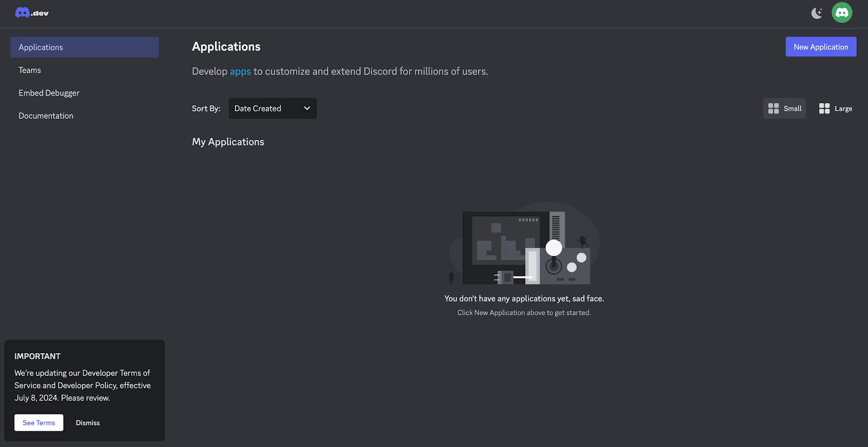The height and width of the screenshot is (447, 868).
Task: Open the green Discord user avatar
Action: pos(842,12)
